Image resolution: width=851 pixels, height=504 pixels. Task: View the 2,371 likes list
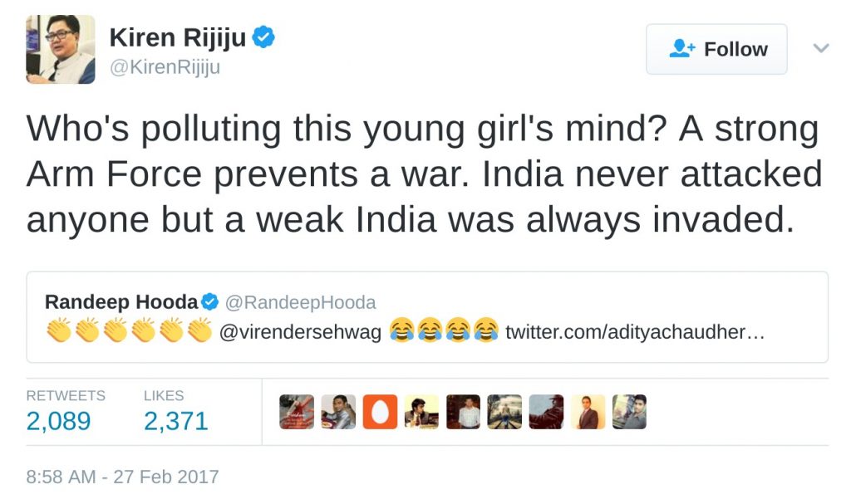pyautogui.click(x=175, y=421)
